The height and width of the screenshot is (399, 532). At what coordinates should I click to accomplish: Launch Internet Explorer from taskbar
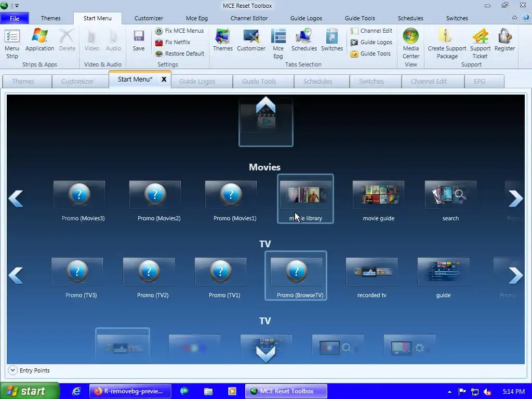(77, 391)
